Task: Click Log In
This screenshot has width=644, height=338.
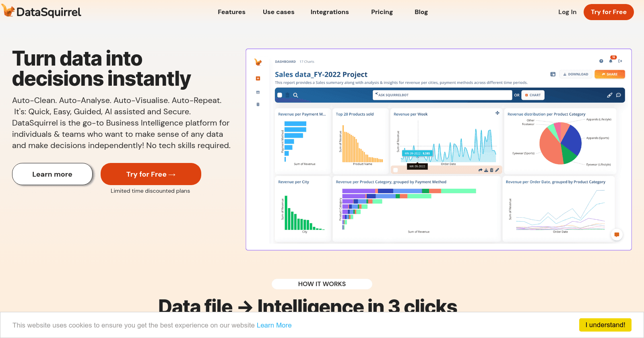Action: [567, 12]
